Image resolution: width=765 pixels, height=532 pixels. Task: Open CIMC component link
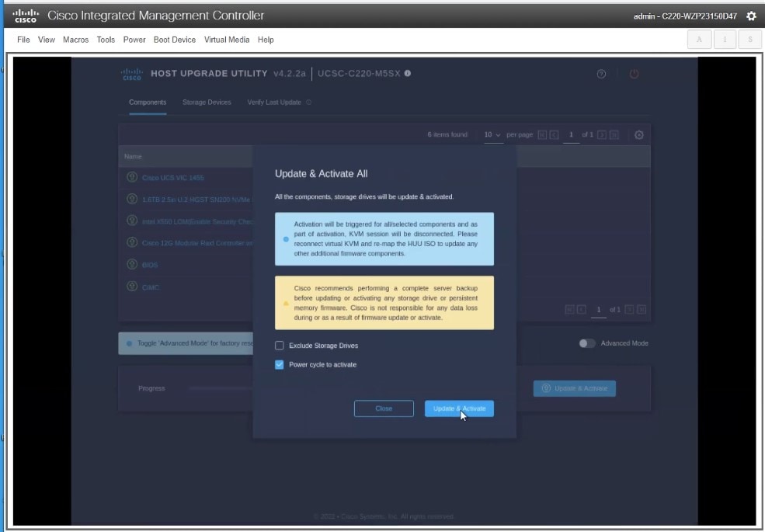tap(150, 287)
